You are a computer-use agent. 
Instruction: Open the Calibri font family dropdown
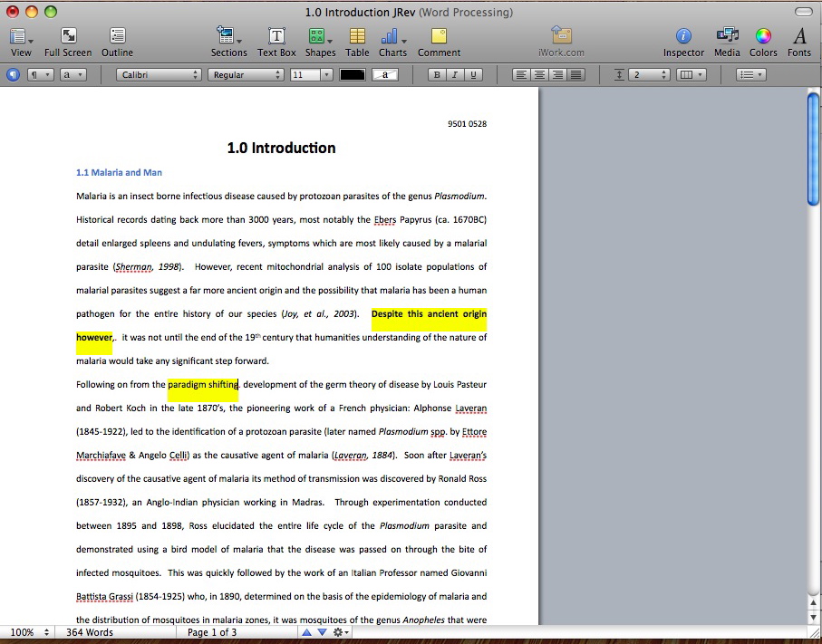point(159,75)
